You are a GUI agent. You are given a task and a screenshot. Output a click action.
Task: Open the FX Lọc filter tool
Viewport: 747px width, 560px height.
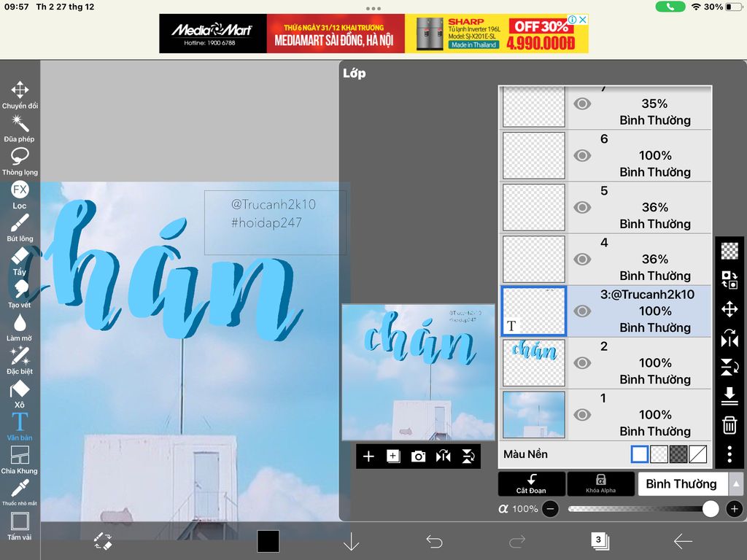20,194
